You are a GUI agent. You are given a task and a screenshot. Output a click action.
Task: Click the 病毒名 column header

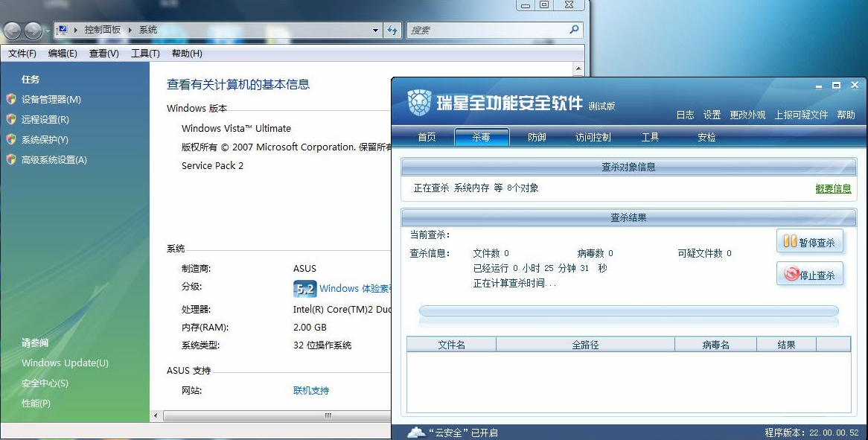(x=716, y=344)
